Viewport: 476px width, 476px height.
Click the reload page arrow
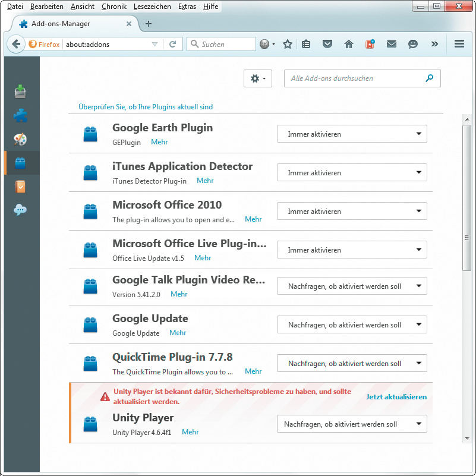click(173, 44)
